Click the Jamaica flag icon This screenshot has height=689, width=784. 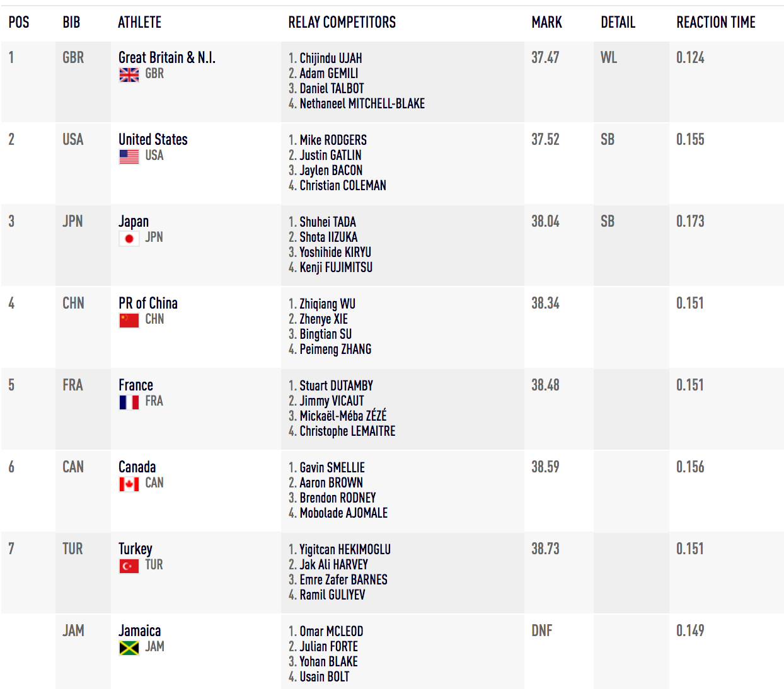point(129,648)
